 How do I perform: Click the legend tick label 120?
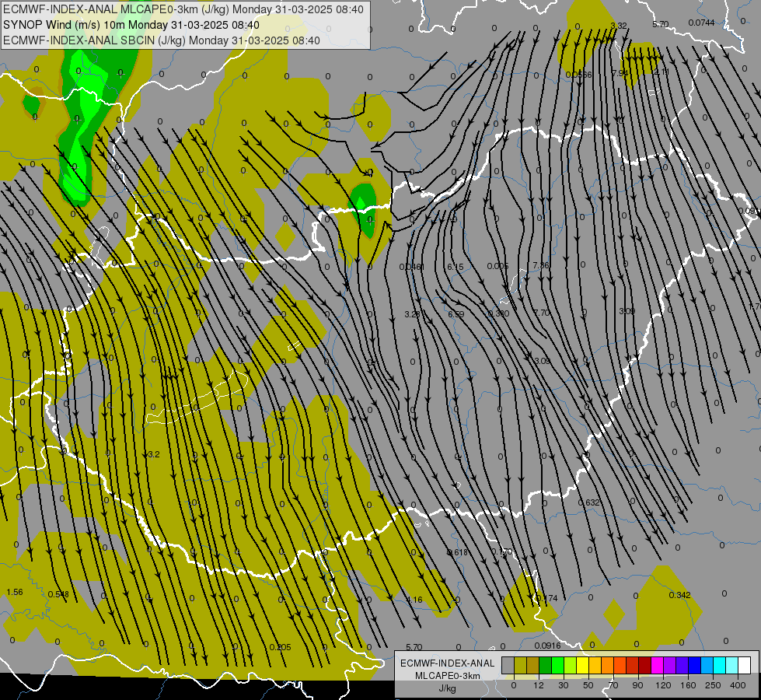click(x=663, y=685)
